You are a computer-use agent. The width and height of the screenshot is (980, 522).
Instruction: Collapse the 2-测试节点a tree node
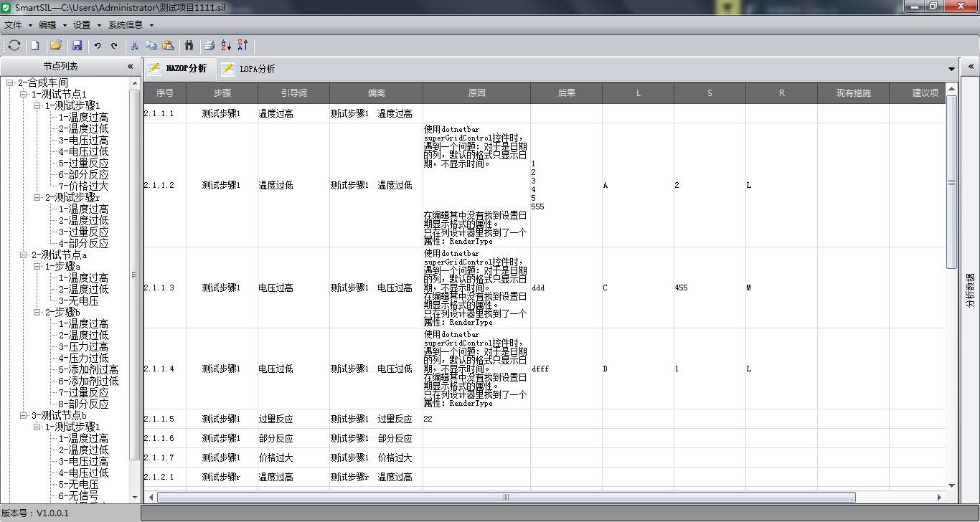point(24,255)
